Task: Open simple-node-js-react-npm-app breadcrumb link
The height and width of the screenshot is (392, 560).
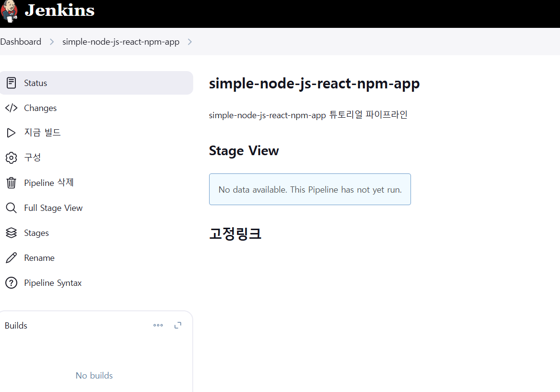Action: click(121, 42)
